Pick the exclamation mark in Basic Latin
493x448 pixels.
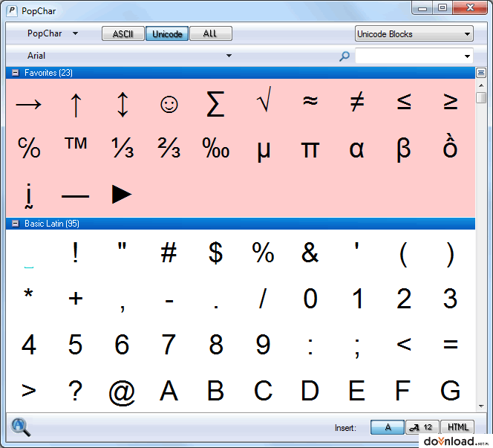click(x=76, y=253)
